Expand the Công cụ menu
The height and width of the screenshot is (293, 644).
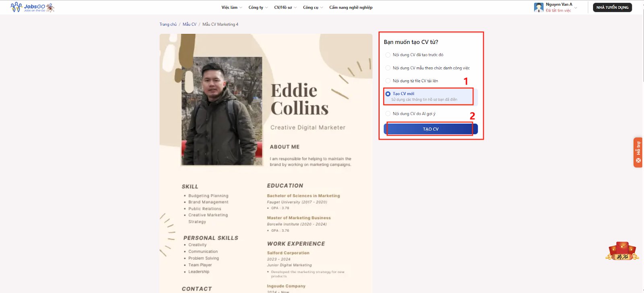pos(313,7)
